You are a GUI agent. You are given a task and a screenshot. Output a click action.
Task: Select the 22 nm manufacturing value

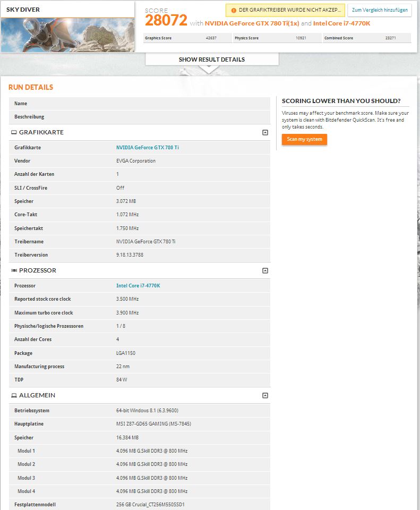coord(123,366)
